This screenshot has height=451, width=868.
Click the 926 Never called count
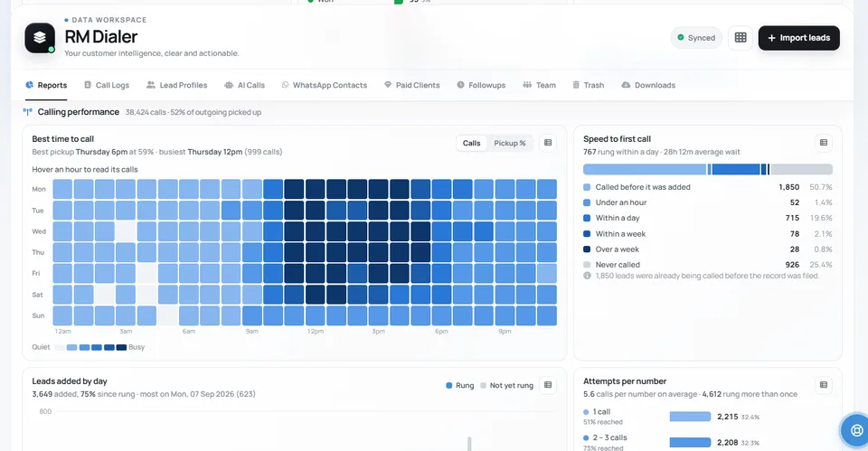pos(792,265)
